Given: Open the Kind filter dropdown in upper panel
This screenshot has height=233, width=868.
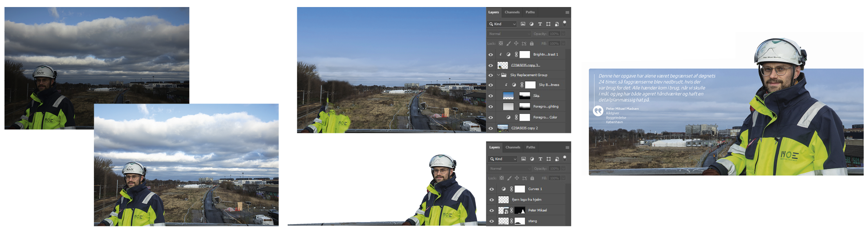Looking at the screenshot, I should [502, 24].
